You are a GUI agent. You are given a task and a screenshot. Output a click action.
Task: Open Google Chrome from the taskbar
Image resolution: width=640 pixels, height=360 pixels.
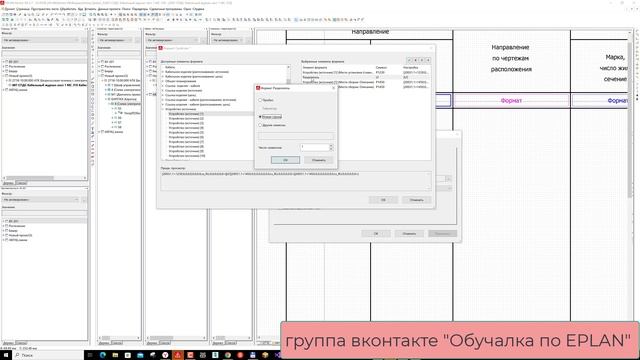(227, 355)
